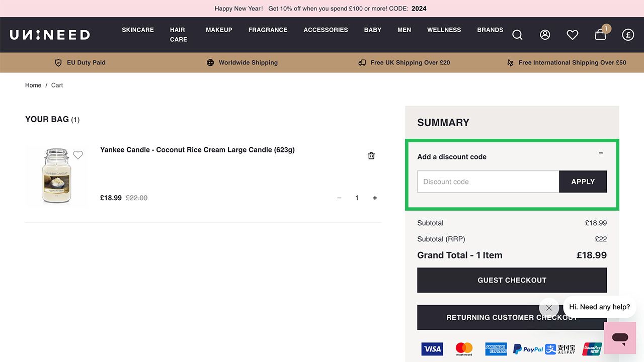This screenshot has height=362, width=644.
Task: Open the FRAGRANCE menu
Action: tap(268, 30)
